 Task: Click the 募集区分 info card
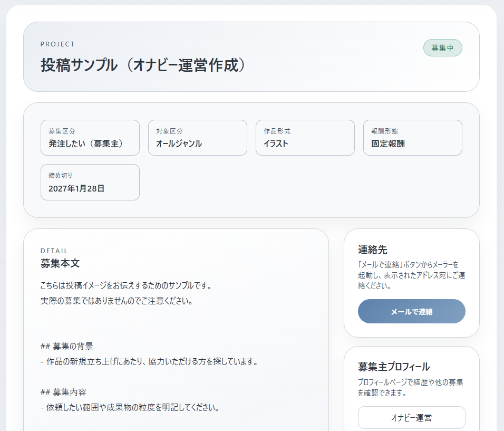[x=90, y=138]
